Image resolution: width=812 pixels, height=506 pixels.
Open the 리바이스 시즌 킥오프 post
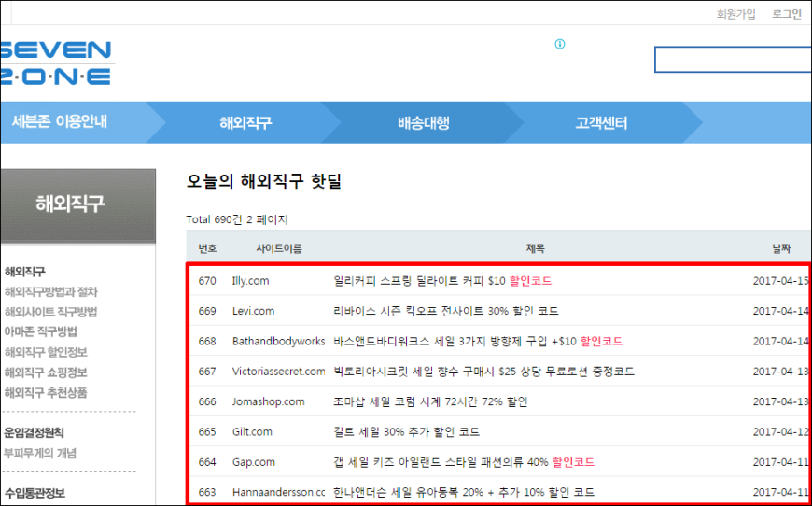pos(446,311)
